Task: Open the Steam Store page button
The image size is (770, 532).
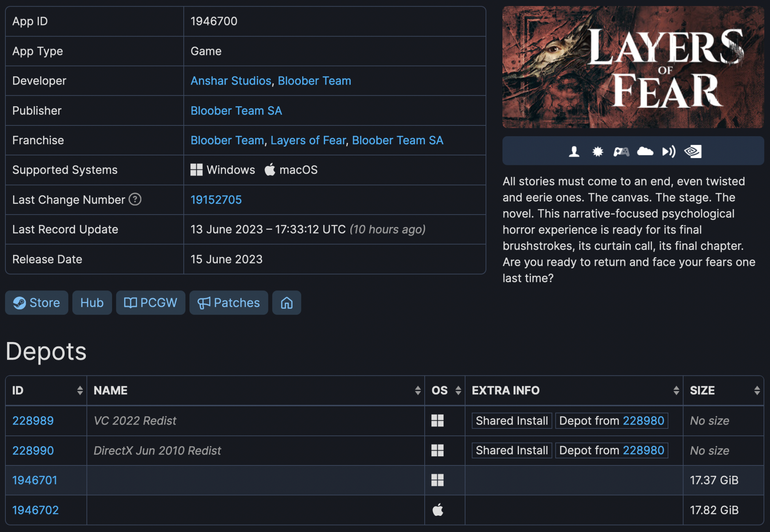Action: tap(37, 303)
